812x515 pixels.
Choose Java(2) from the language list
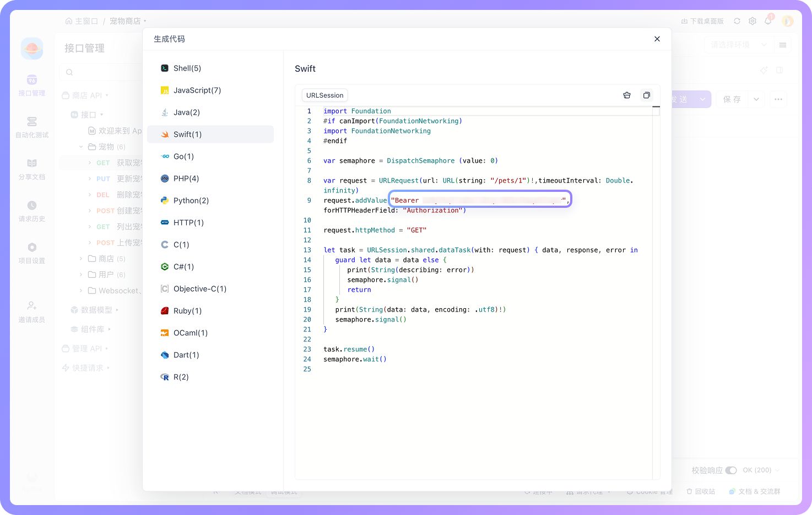coord(210,112)
